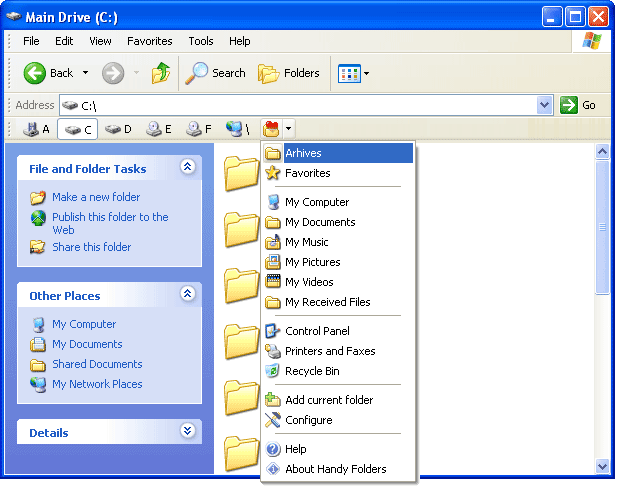Viewport: 620px width, 489px height.
Task: Select My Computer in popup menu
Action: coord(338,202)
